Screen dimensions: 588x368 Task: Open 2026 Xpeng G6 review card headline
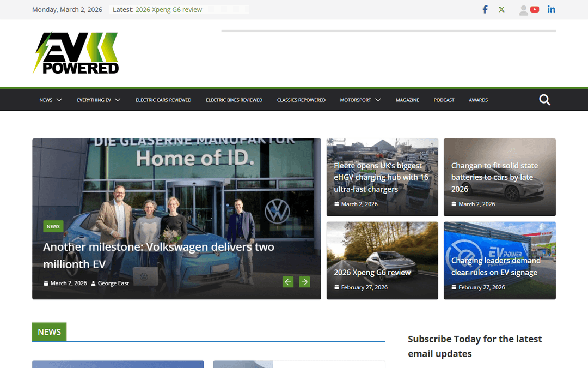(x=372, y=272)
